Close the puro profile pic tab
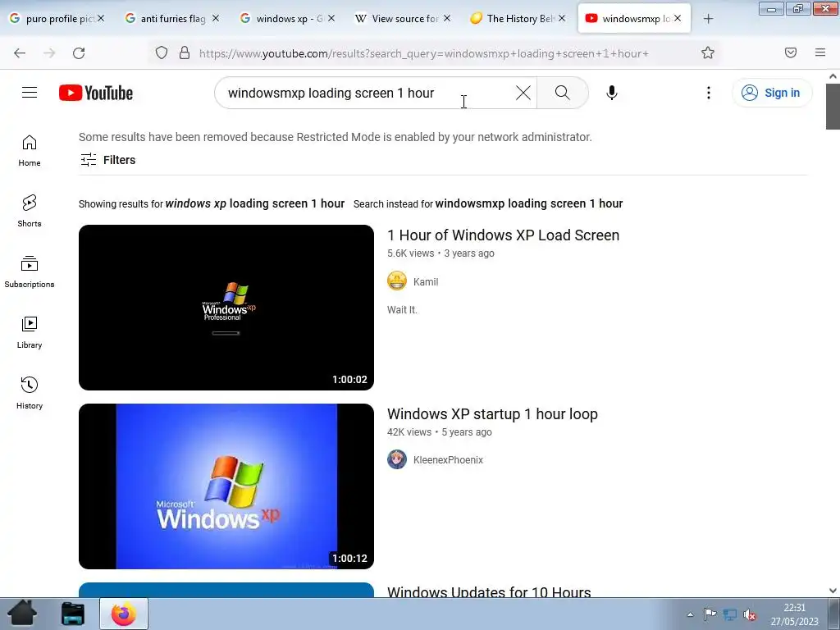 click(101, 18)
